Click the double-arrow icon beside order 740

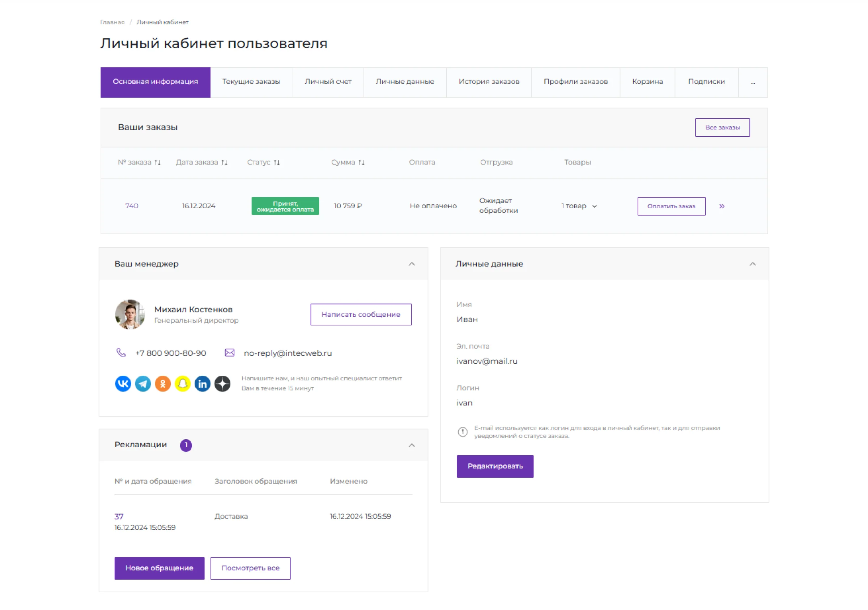coord(722,206)
